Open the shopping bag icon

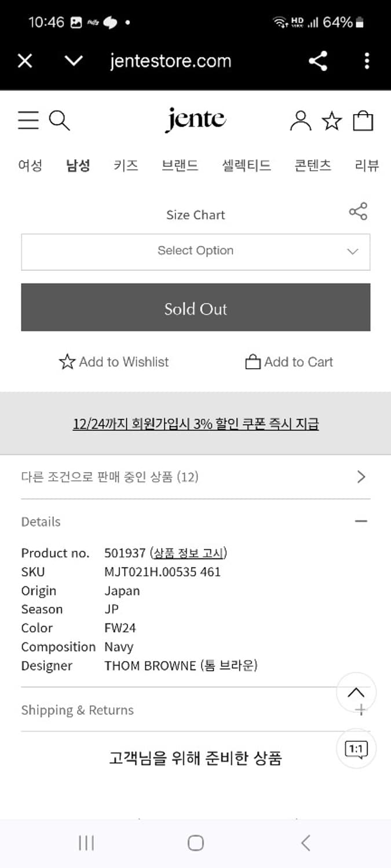click(x=363, y=120)
